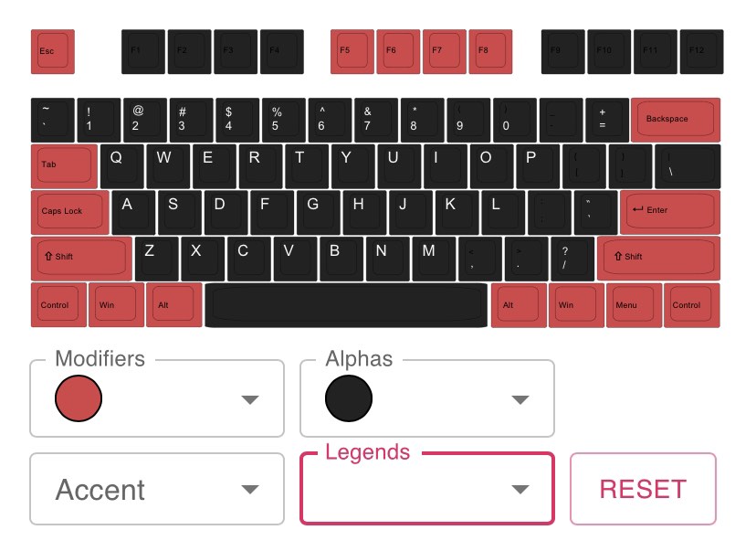
Task: Select the Esc keycap
Action: tap(52, 52)
